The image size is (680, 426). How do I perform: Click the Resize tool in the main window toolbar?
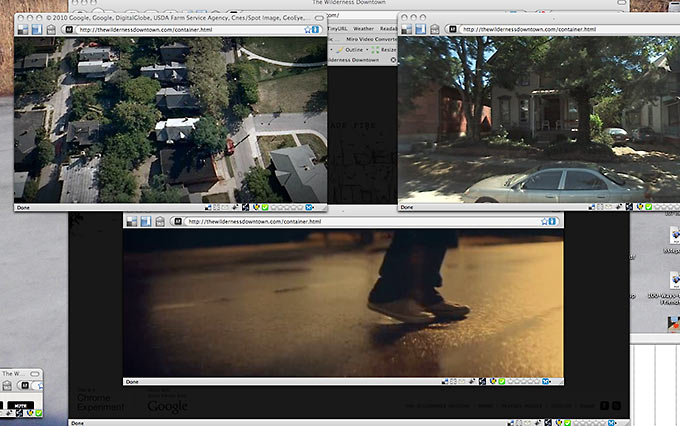(x=384, y=50)
